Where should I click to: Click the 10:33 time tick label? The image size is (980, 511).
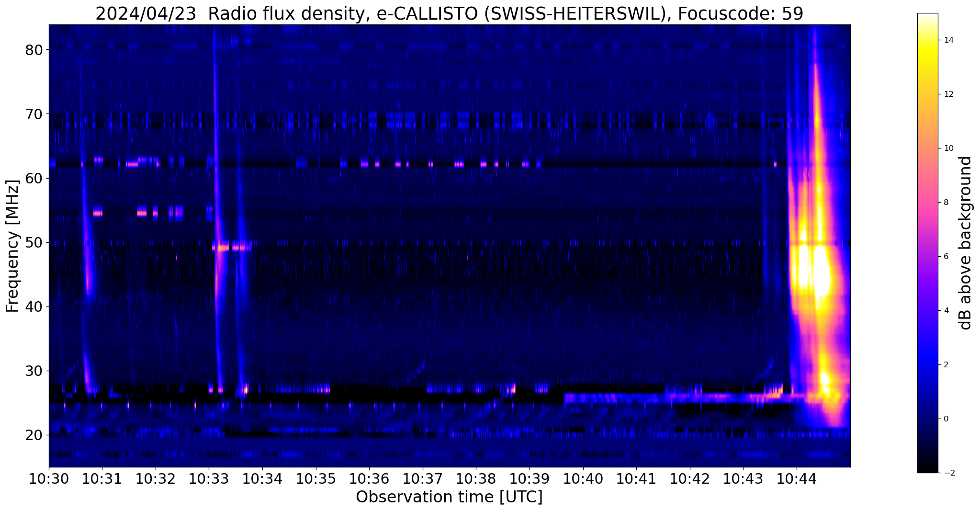click(x=209, y=478)
